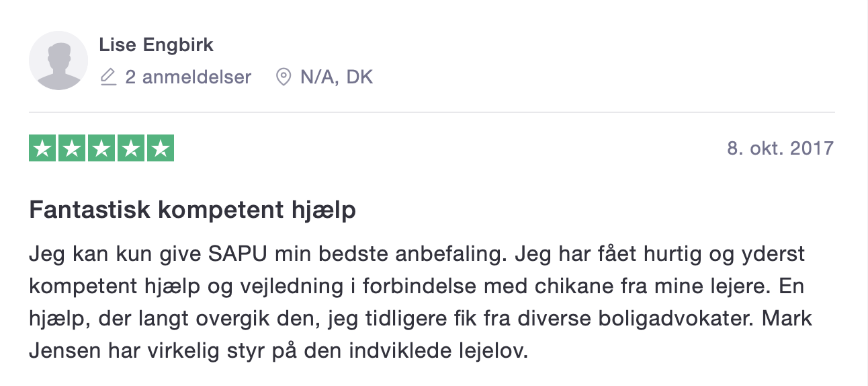Click the pencil icon beside the review count

click(x=107, y=77)
